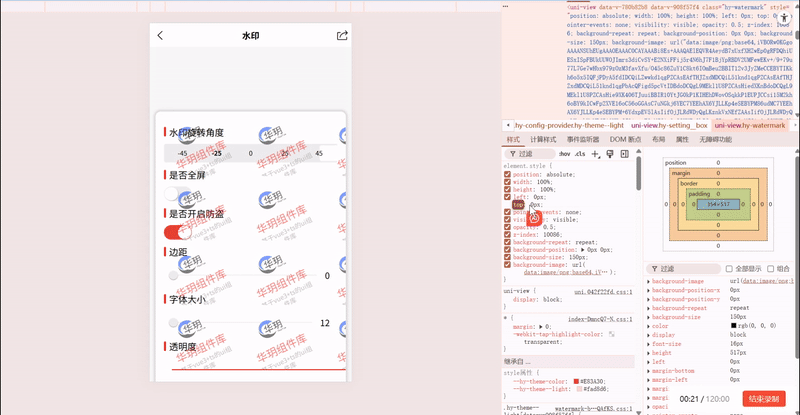800x415 pixels.
Task: Toggle the 是否全屏 switch
Action: pyautogui.click(x=177, y=194)
